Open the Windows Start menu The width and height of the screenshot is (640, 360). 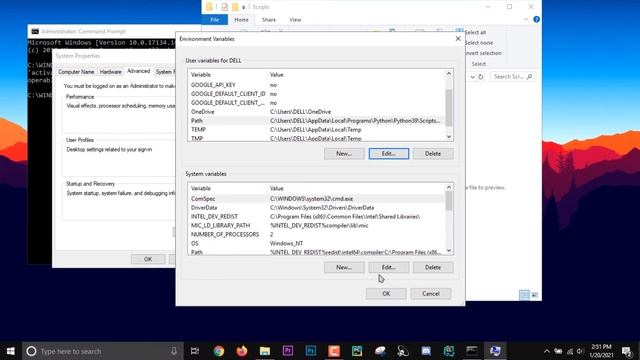[x=11, y=351]
